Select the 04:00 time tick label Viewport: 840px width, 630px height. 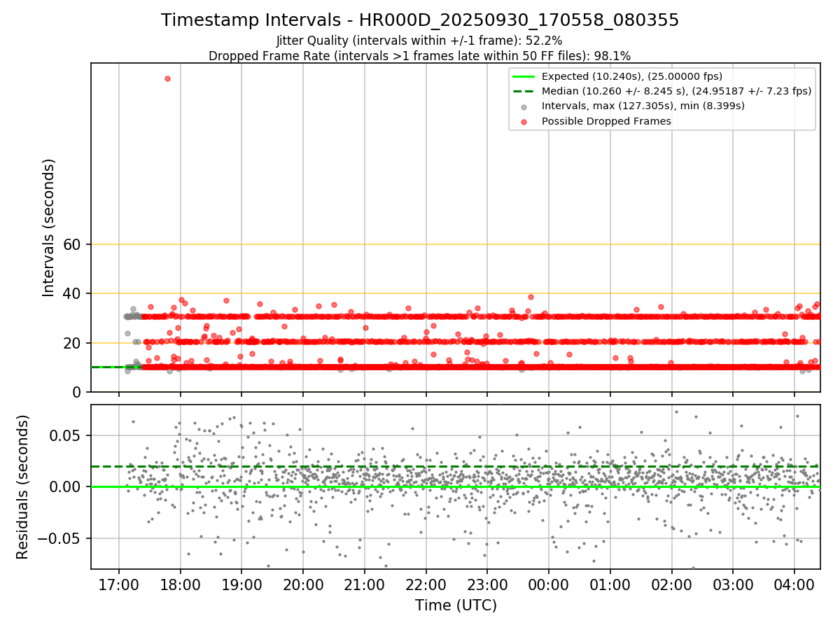point(794,584)
